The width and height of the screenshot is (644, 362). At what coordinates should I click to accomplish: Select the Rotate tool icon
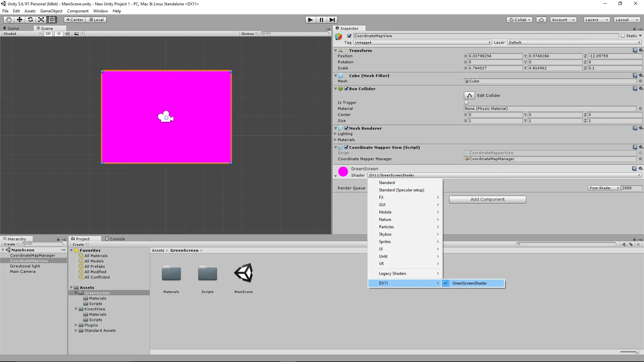(x=30, y=20)
